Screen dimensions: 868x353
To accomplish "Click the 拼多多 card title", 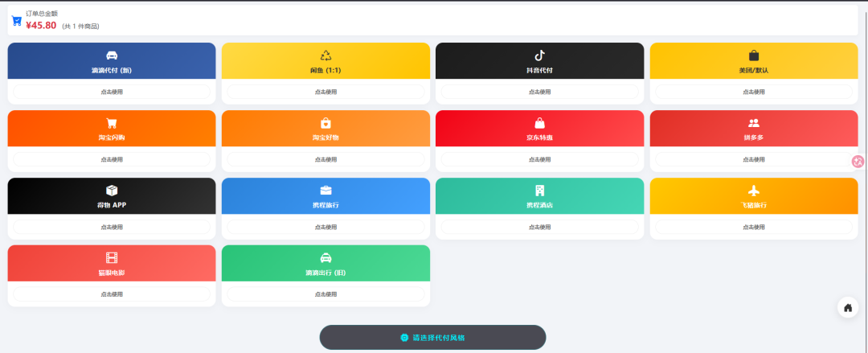I will pyautogui.click(x=754, y=138).
